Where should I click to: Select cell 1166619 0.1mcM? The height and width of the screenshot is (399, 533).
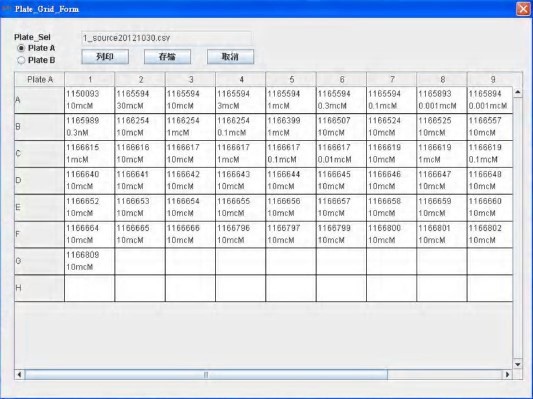point(490,154)
